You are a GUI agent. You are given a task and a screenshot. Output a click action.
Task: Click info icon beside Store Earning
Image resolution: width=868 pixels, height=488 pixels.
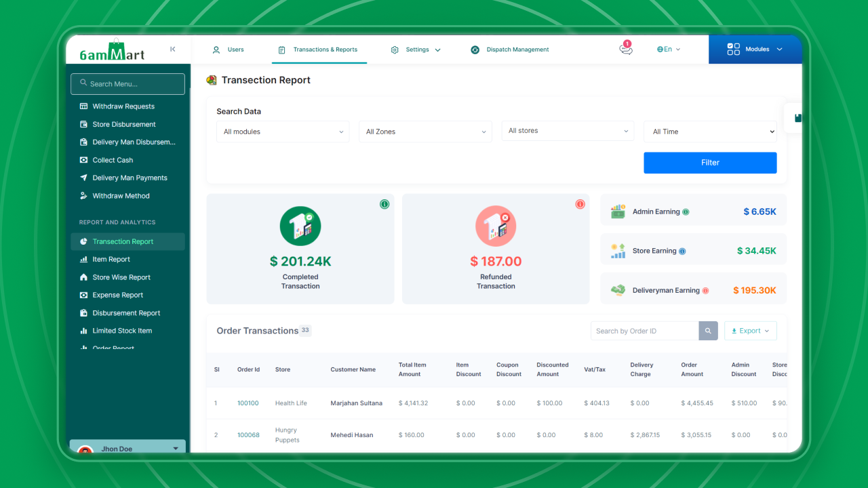tap(682, 251)
